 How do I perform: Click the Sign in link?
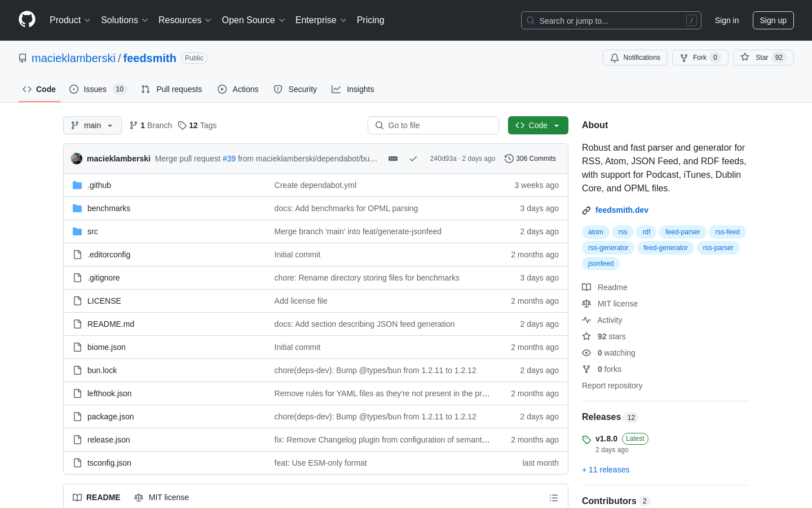click(727, 20)
